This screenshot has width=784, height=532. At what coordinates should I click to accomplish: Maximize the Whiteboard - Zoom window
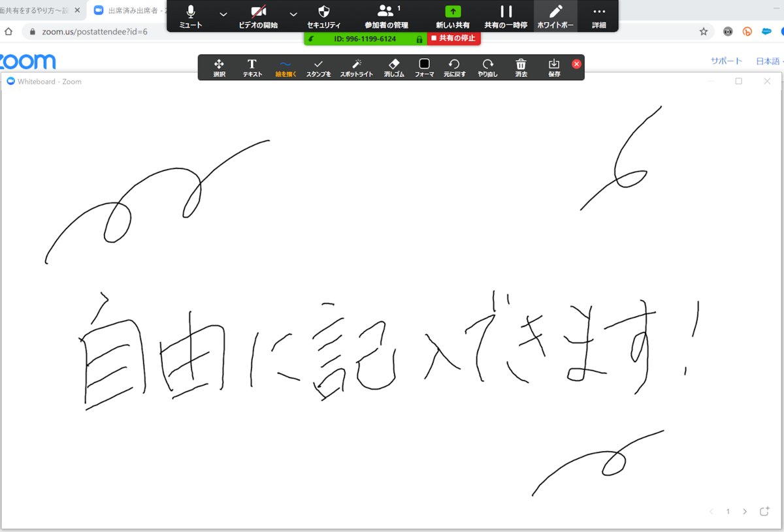[739, 81]
